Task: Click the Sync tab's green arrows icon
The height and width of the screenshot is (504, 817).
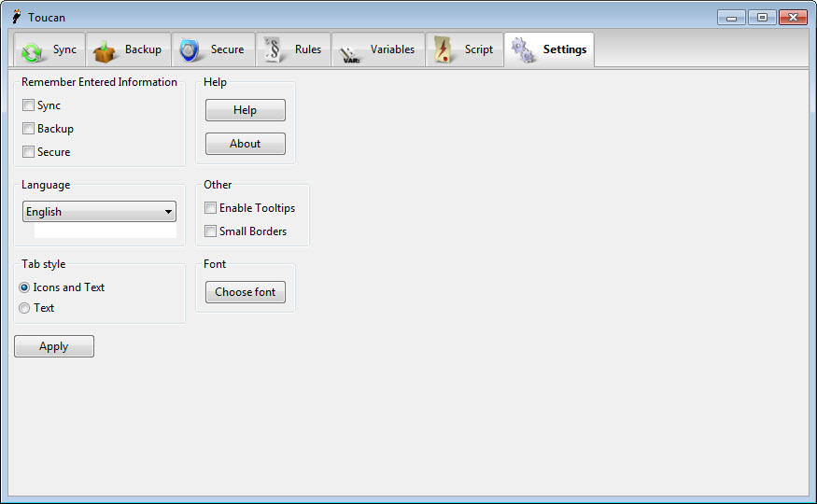Action: [x=32, y=52]
